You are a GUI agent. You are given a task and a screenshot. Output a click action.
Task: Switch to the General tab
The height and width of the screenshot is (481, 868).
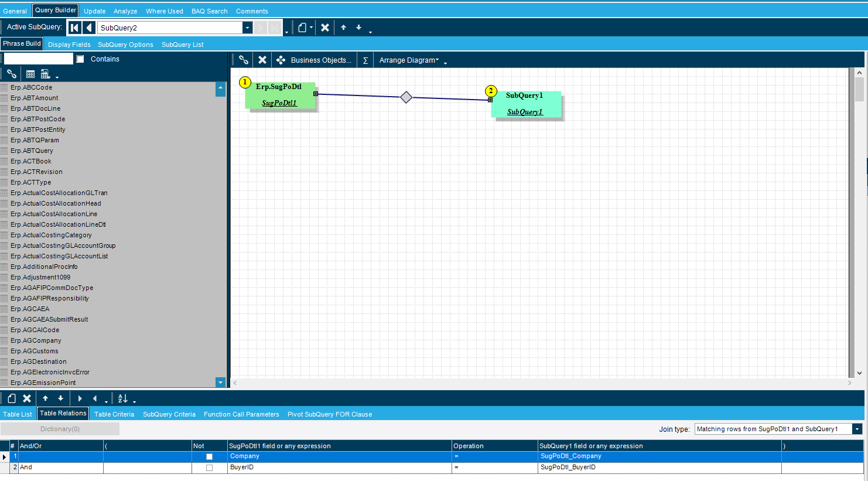15,11
